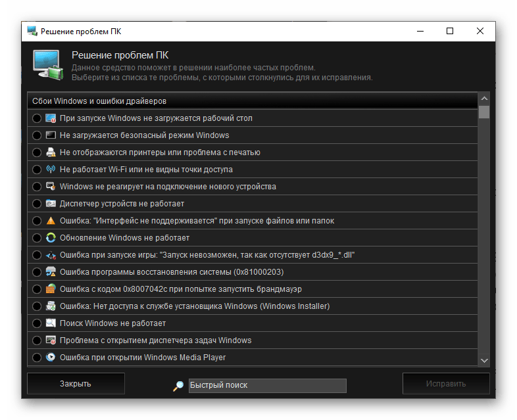Select radio for printers not displayed problem
The width and height of the screenshot is (517, 420).
click(x=37, y=152)
